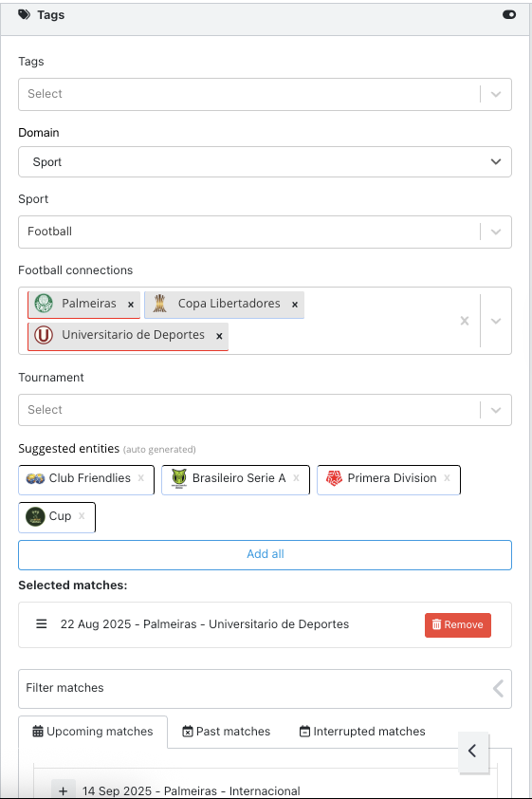Remove the selected Palmeiras match

coord(458,624)
